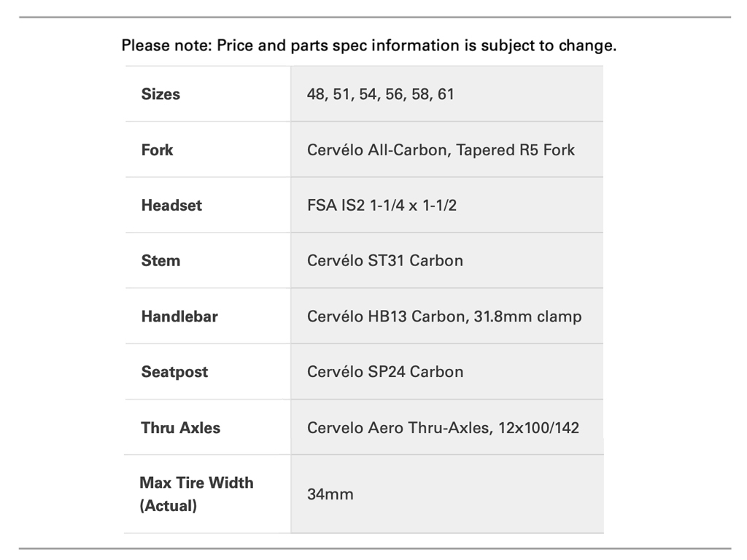Click the horizontal divider above the note
747x560 pixels.
coord(374,17)
